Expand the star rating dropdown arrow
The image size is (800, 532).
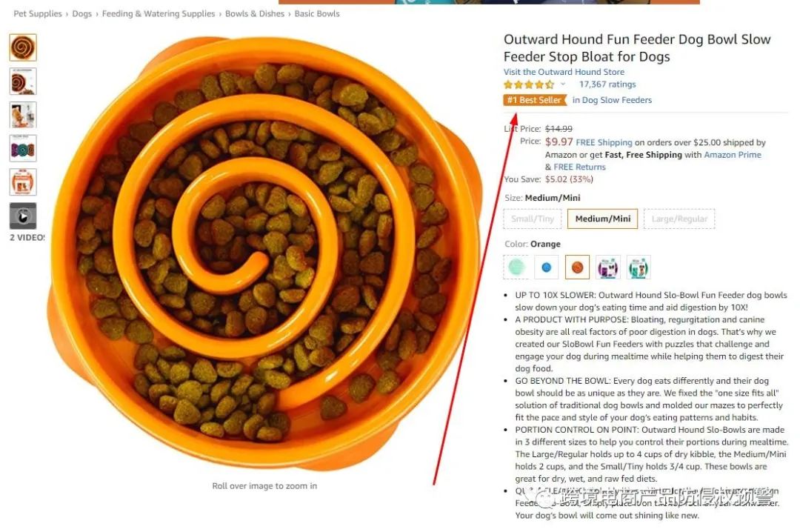[x=563, y=84]
